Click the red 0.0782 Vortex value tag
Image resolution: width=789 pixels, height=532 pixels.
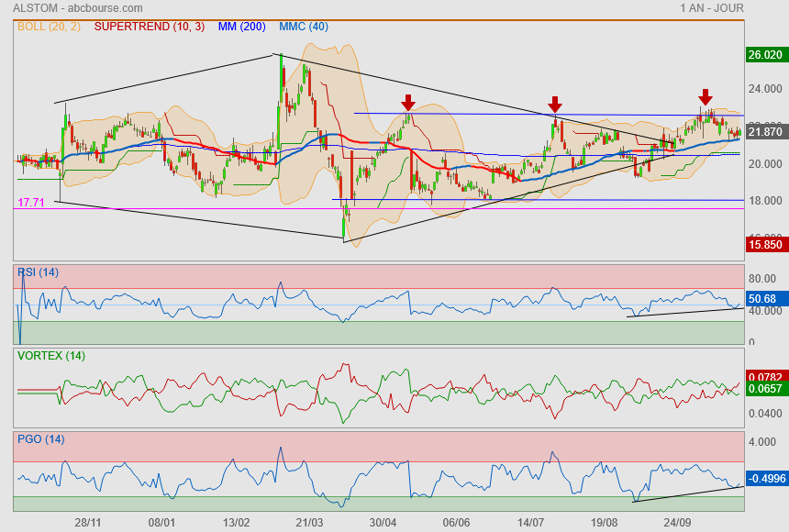[765, 377]
